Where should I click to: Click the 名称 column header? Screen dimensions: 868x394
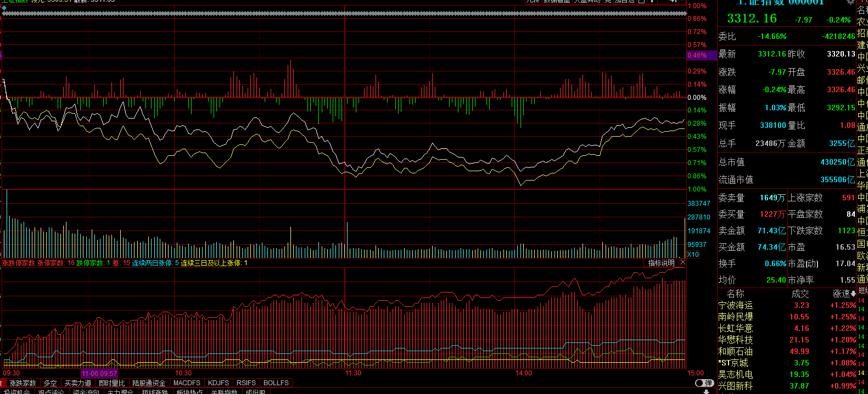click(735, 294)
